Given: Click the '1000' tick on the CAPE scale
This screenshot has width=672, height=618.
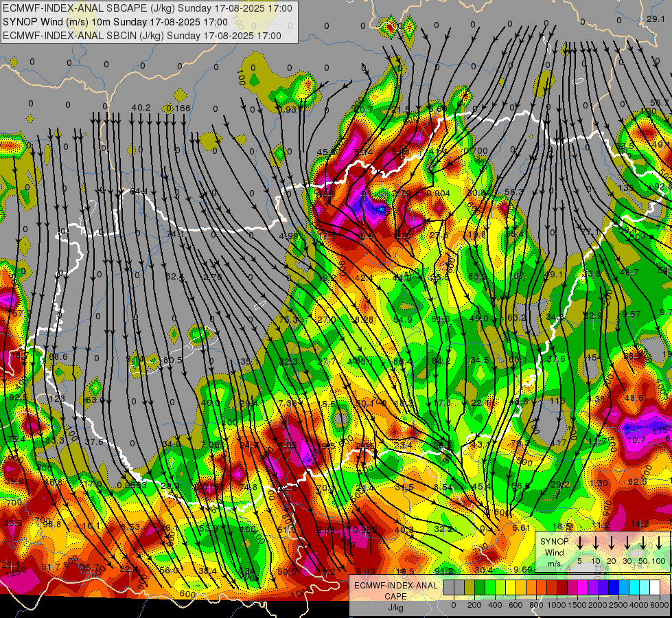Looking at the screenshot, I should [x=557, y=605].
